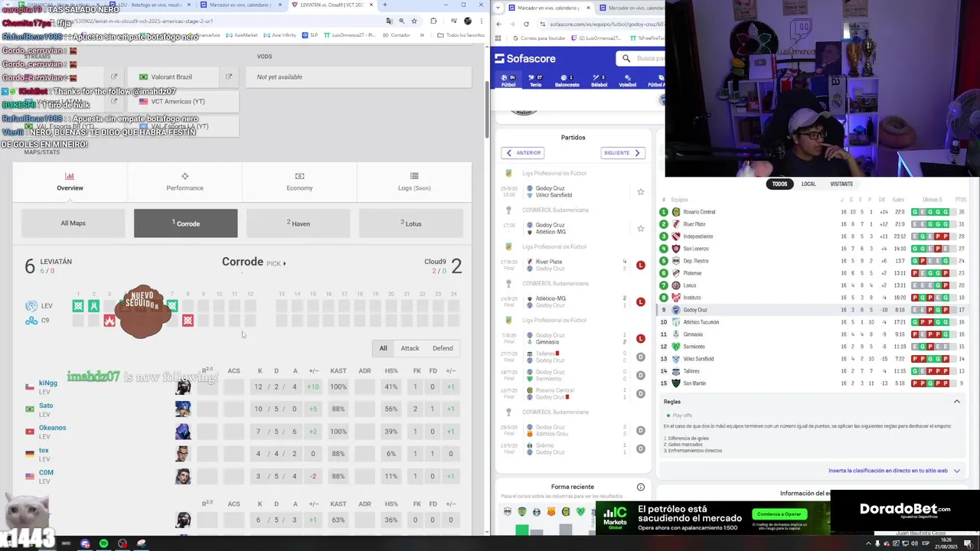Select Baloncesto sport in Sofascore
Screen dimensions: 980x551
point(567,80)
